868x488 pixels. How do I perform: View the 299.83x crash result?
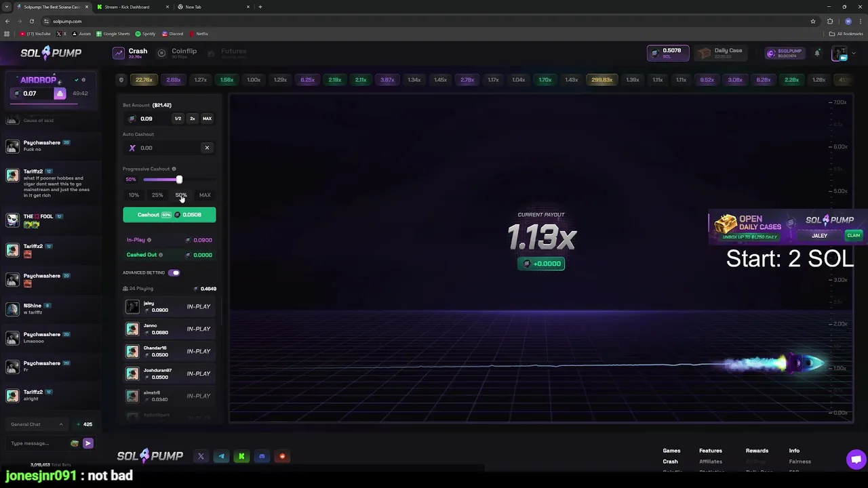point(601,80)
